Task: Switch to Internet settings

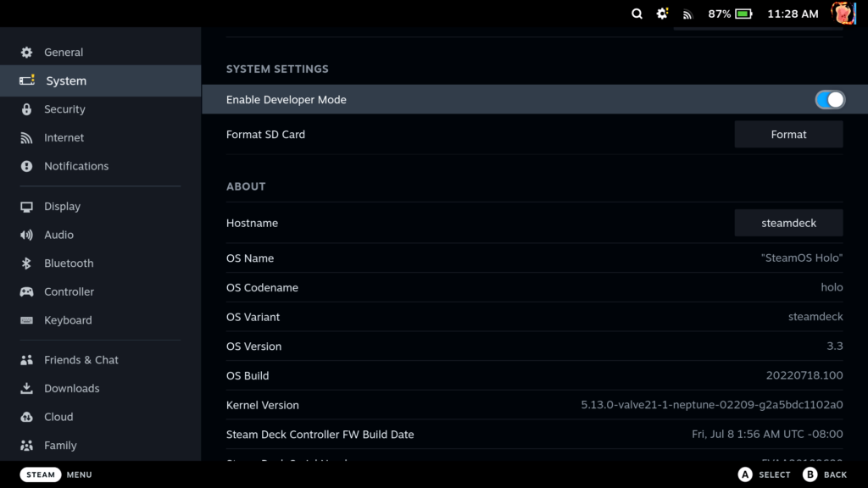Action: (x=64, y=138)
